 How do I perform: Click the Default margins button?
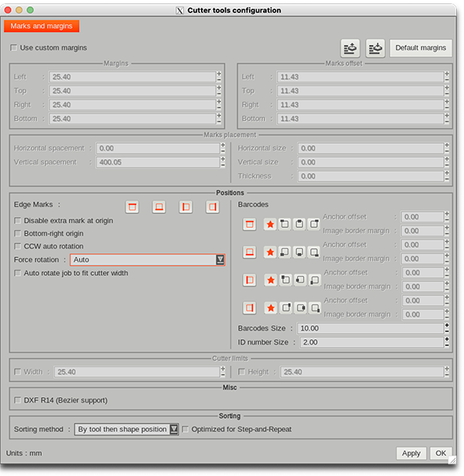click(x=421, y=48)
